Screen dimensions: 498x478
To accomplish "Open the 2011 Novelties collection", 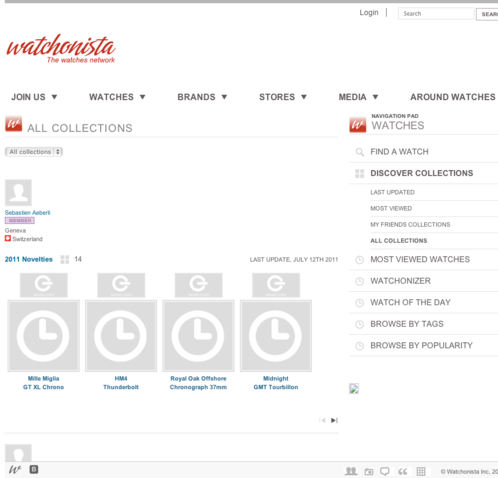I will [29, 259].
